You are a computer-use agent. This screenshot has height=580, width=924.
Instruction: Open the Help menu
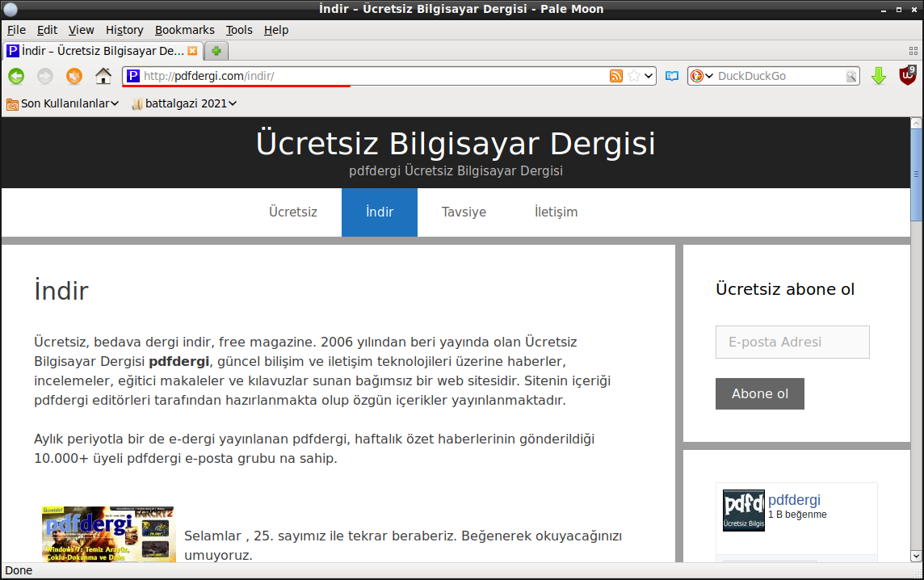276,30
